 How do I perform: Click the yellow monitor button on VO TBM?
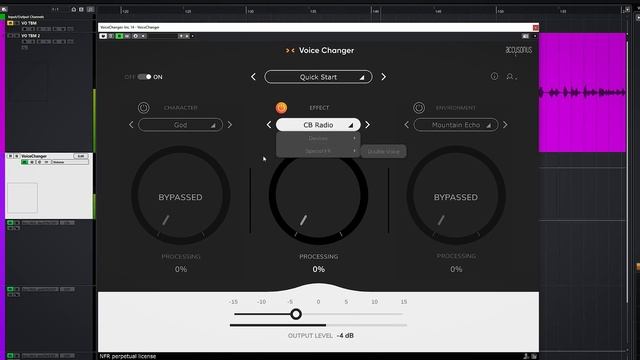10,23
